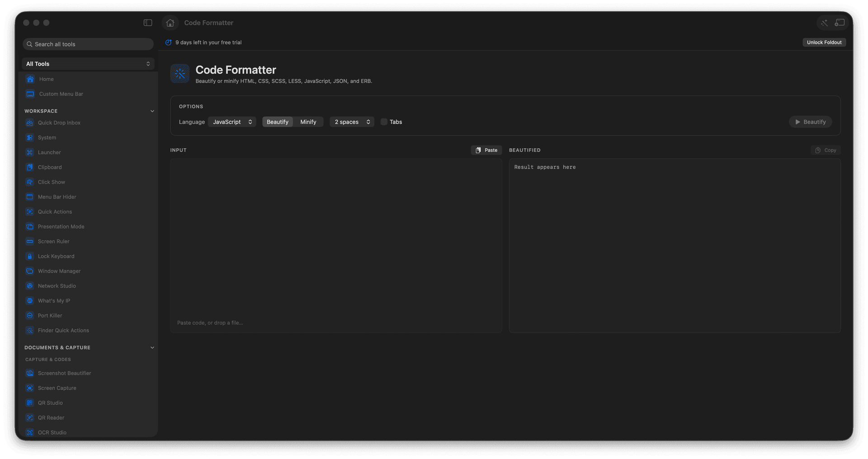868x459 pixels.
Task: Click the sidebar toggle icon
Action: 148,23
